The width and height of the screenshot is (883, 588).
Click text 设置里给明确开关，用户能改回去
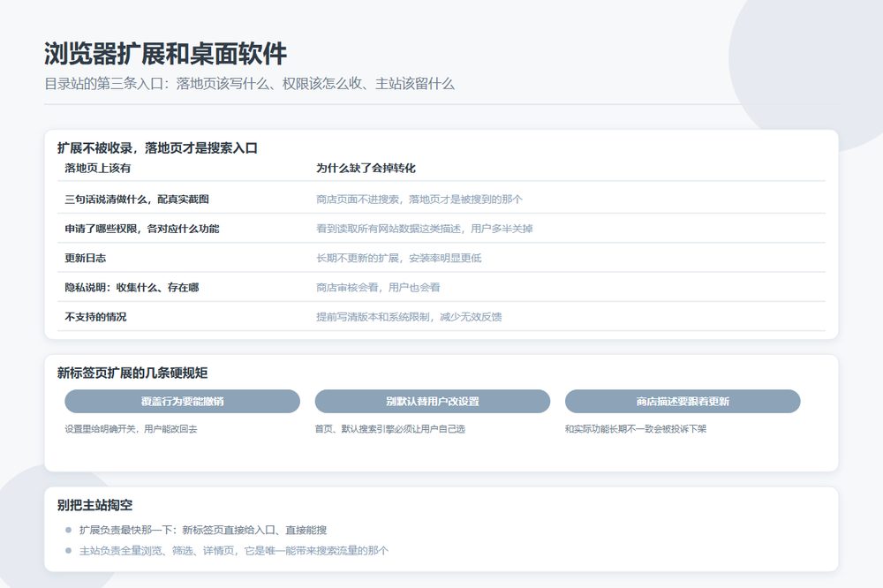tap(131, 428)
